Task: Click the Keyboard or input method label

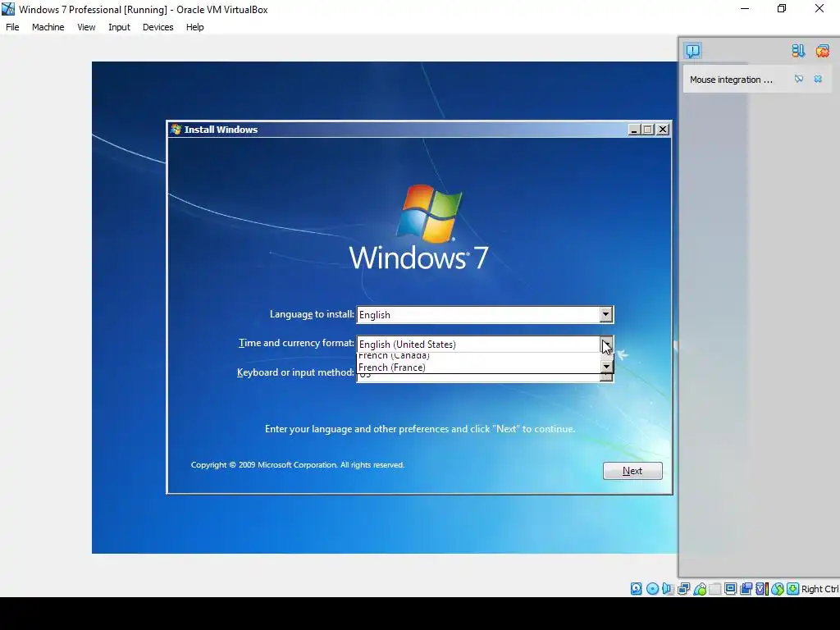Action: coord(295,372)
